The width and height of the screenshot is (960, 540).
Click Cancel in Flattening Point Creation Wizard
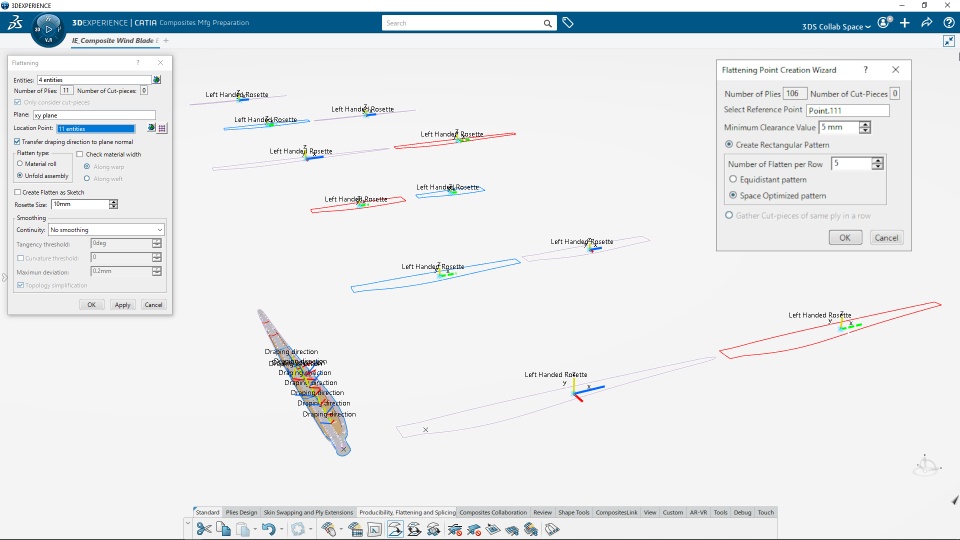886,238
